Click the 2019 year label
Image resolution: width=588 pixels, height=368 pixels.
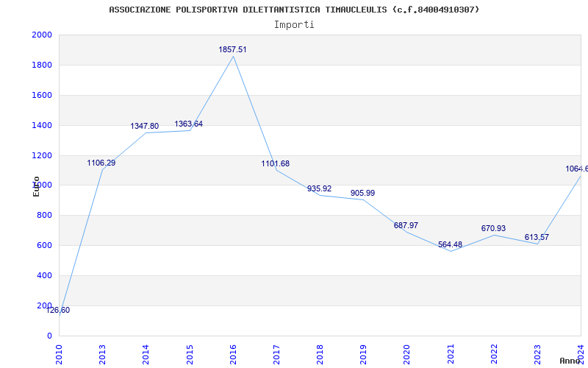pos(363,355)
